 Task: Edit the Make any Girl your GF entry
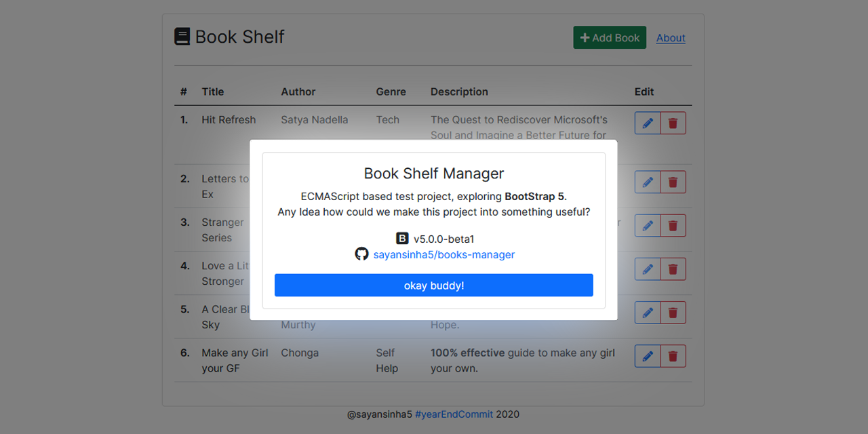[648, 355]
